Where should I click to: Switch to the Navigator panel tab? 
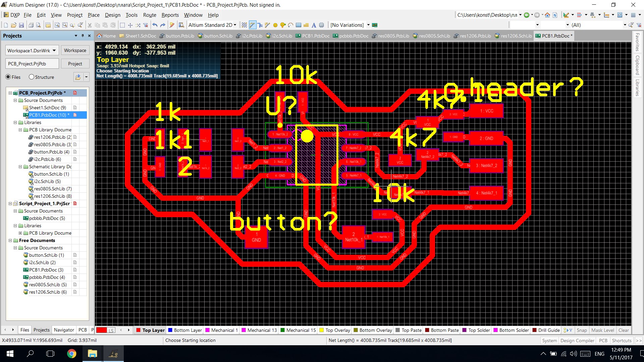(64, 330)
